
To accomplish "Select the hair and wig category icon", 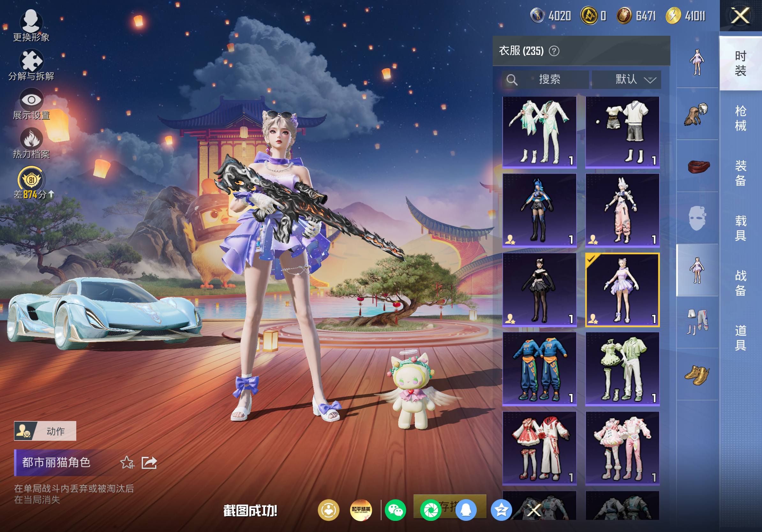I will click(697, 114).
